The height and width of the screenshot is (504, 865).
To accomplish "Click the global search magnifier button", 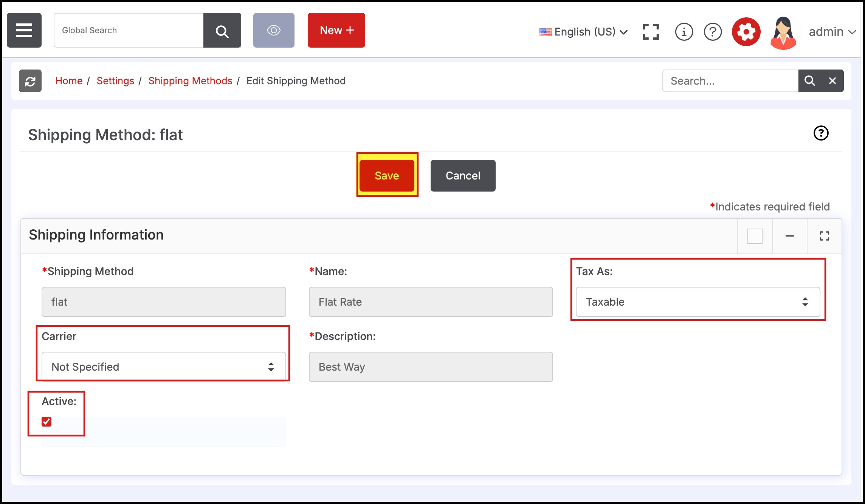I will (x=222, y=30).
